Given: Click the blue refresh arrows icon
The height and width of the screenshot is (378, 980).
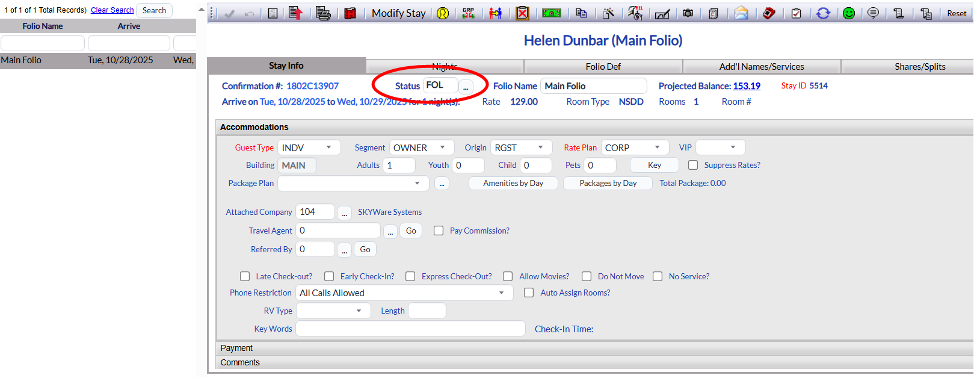Looking at the screenshot, I should (823, 13).
